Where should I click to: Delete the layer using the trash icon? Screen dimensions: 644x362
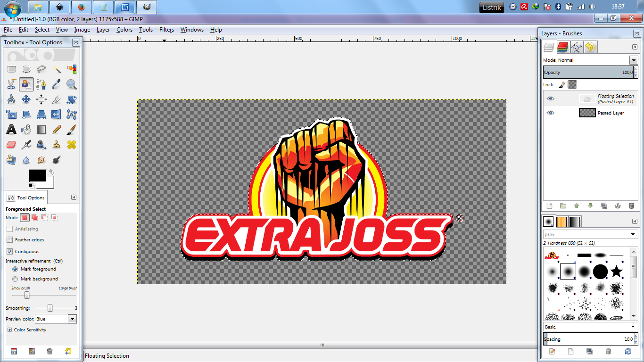(x=631, y=206)
